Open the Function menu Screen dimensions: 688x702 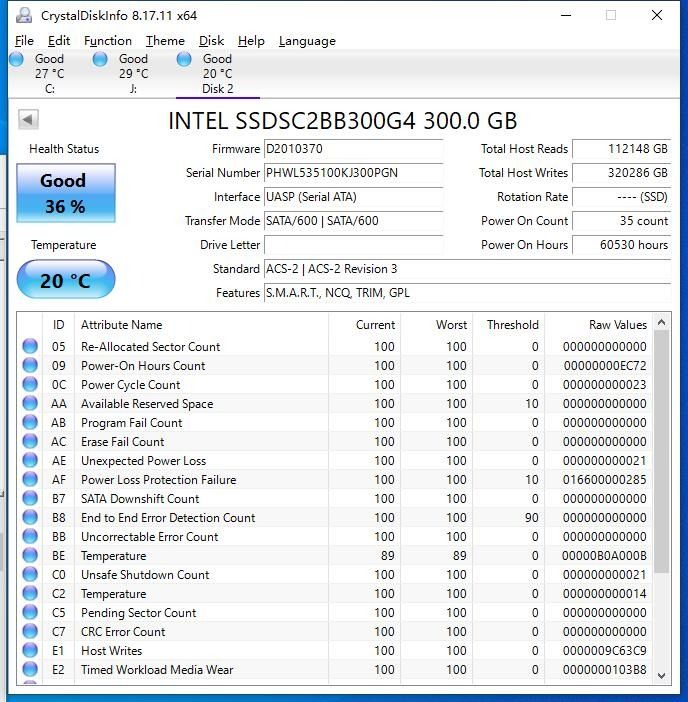pos(108,41)
